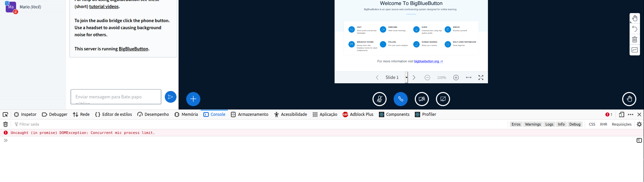The height and width of the screenshot is (182, 644).
Task: Toggle the CSS filter
Action: pyautogui.click(x=592, y=124)
